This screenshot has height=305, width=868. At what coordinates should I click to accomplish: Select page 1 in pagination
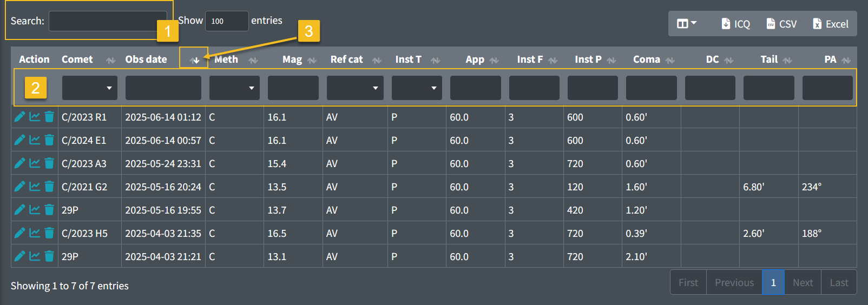[x=773, y=282]
